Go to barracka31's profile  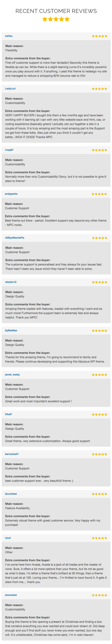pos(12,454)
